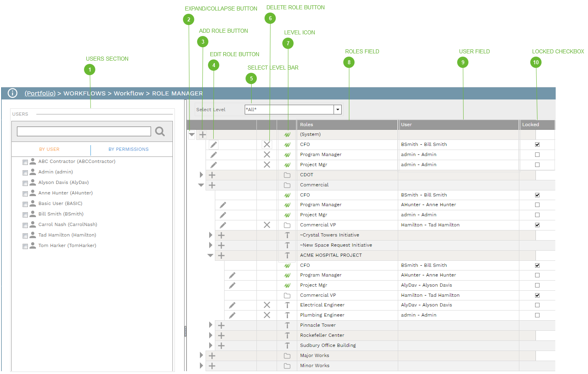Edit Commercial Program Manager role with Anne Hunter

tap(223, 205)
